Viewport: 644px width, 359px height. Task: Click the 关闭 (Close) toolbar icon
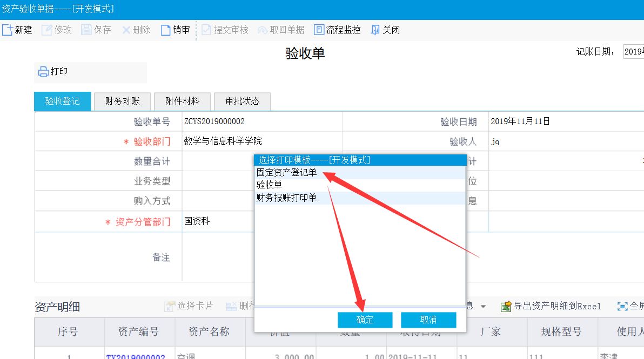click(375, 30)
